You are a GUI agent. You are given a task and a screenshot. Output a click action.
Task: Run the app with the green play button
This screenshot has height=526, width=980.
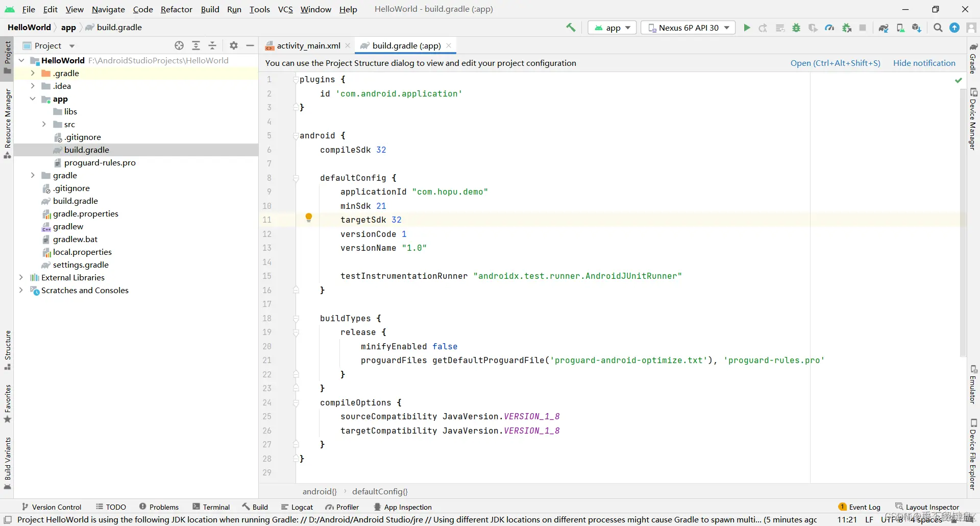pyautogui.click(x=747, y=28)
